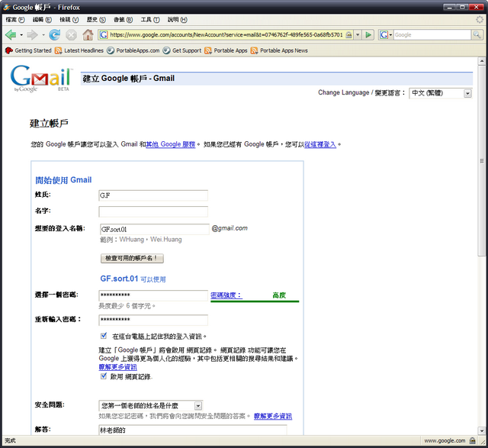This screenshot has width=488, height=448.
Task: Open the Change Language dropdown
Action: pyautogui.click(x=441, y=93)
